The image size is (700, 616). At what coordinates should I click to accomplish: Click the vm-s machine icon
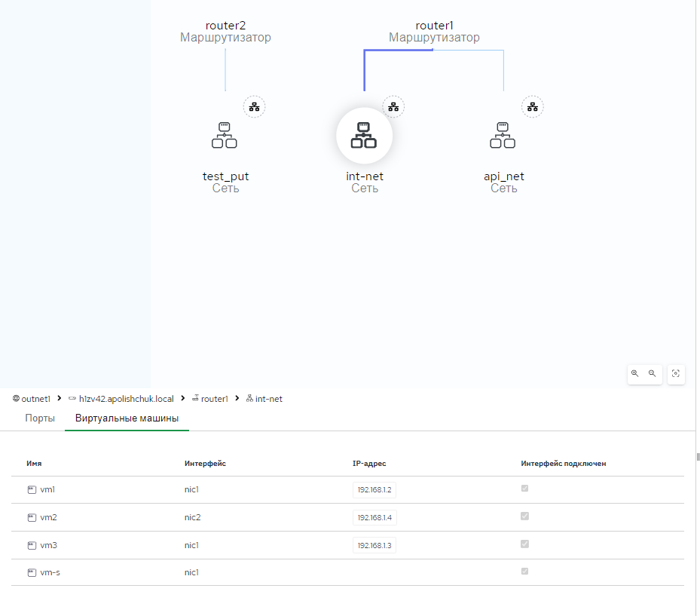click(x=32, y=573)
